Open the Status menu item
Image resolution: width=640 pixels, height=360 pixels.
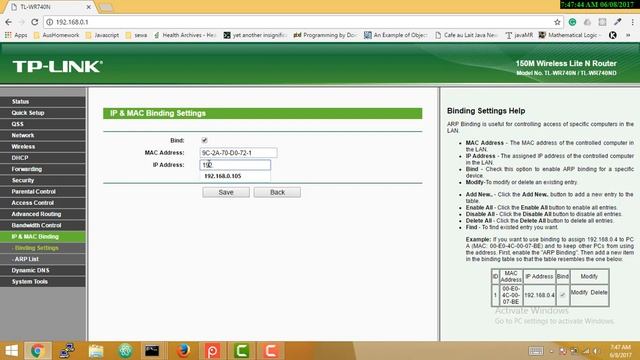tap(43, 102)
